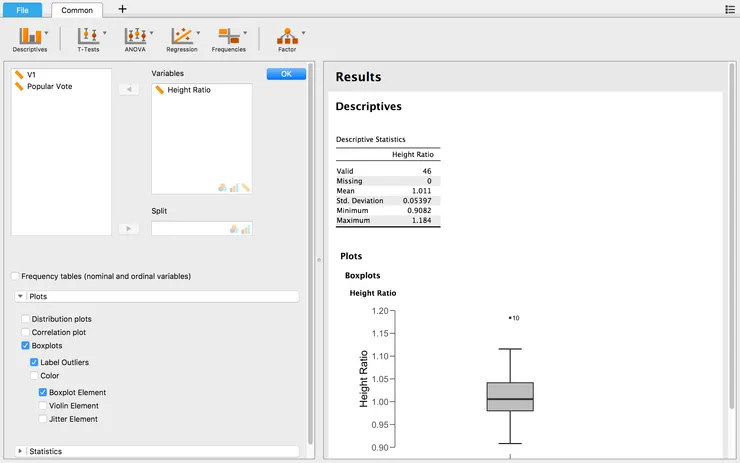The image size is (740, 463).
Task: Click the Boxplots subheading in results
Action: tap(362, 276)
